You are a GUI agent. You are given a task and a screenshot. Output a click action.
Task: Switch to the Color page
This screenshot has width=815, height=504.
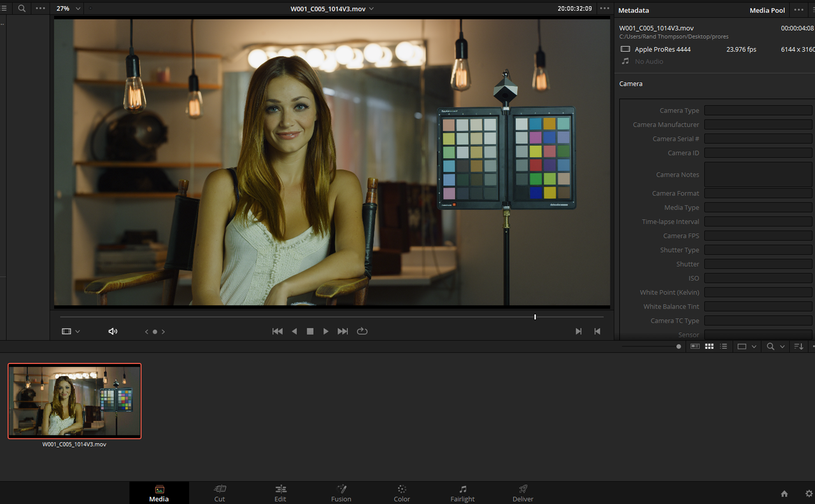[x=402, y=493]
